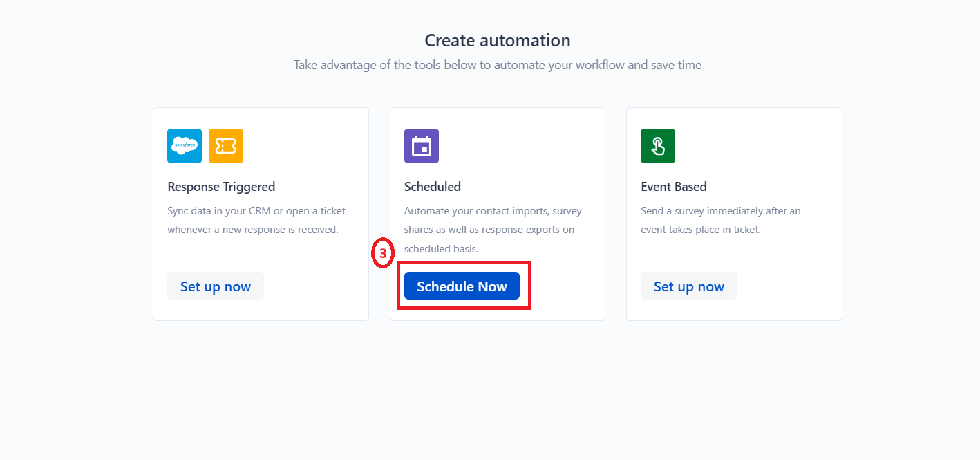This screenshot has width=980, height=460.
Task: Click the orange ticket icon
Action: pos(226,146)
